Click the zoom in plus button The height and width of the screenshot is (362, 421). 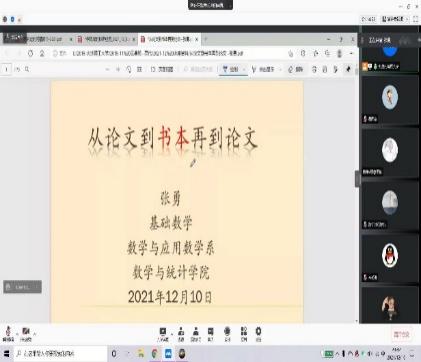118,69
